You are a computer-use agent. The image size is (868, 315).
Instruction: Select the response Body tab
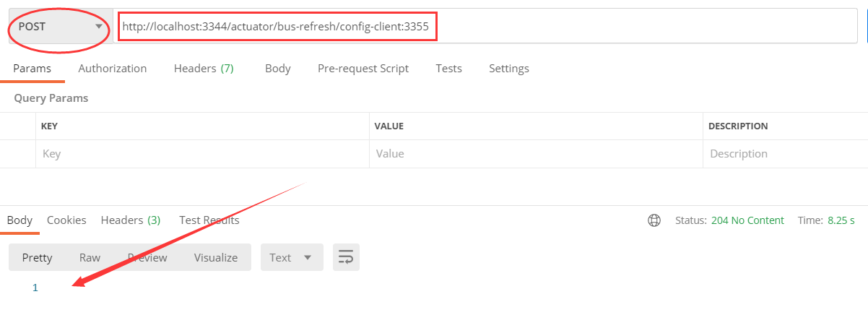pos(19,220)
